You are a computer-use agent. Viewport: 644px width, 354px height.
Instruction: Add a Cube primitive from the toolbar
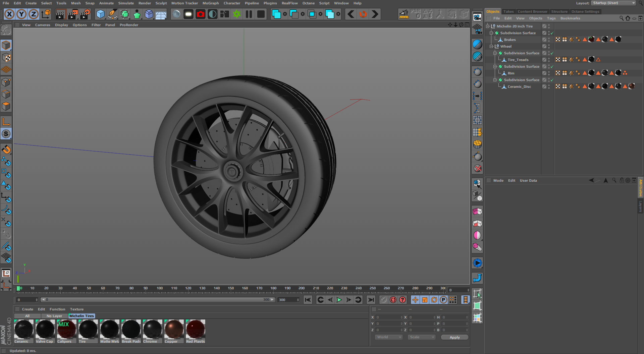pyautogui.click(x=100, y=14)
